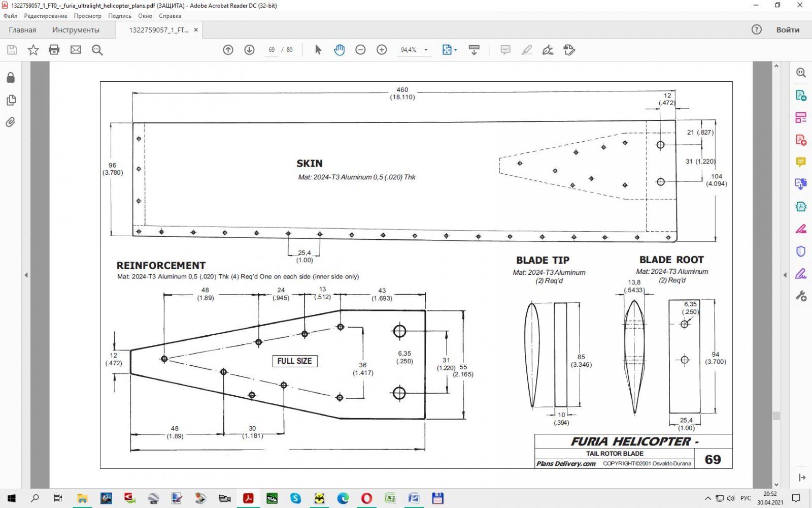Switch to the Инструменты tab
The width and height of the screenshot is (812, 508).
tap(76, 30)
